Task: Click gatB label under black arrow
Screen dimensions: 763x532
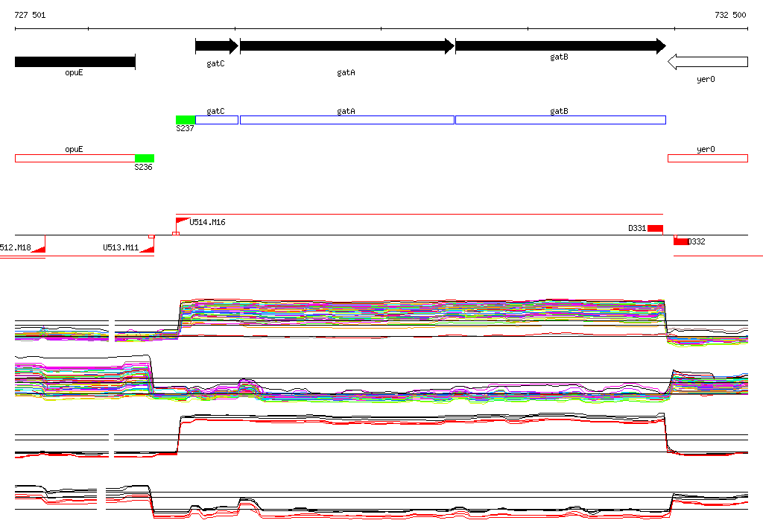Action: [x=559, y=57]
